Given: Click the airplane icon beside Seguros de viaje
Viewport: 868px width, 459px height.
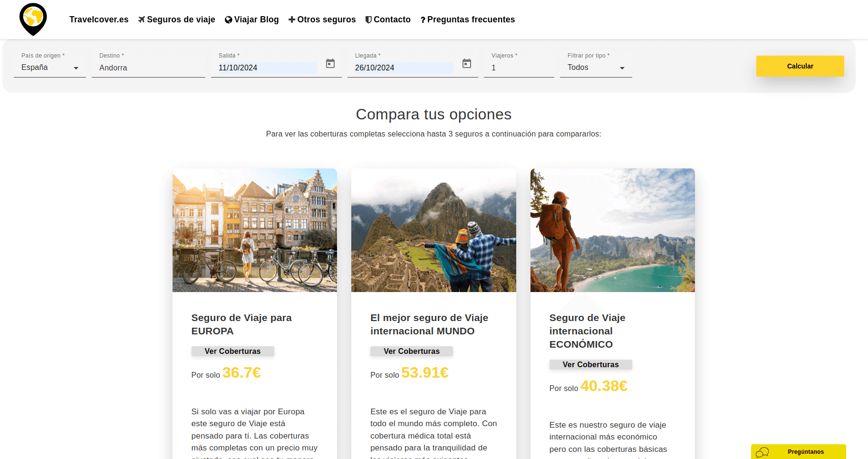Looking at the screenshot, I should [142, 20].
